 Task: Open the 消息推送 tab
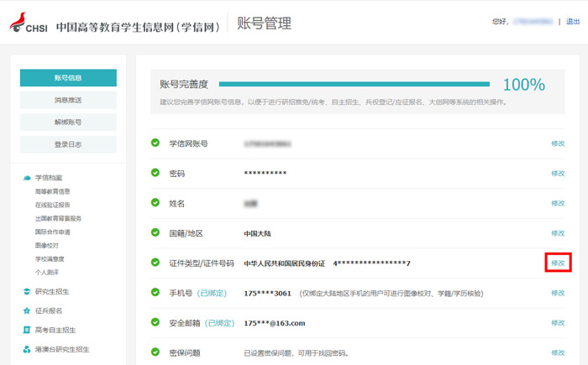(x=68, y=100)
